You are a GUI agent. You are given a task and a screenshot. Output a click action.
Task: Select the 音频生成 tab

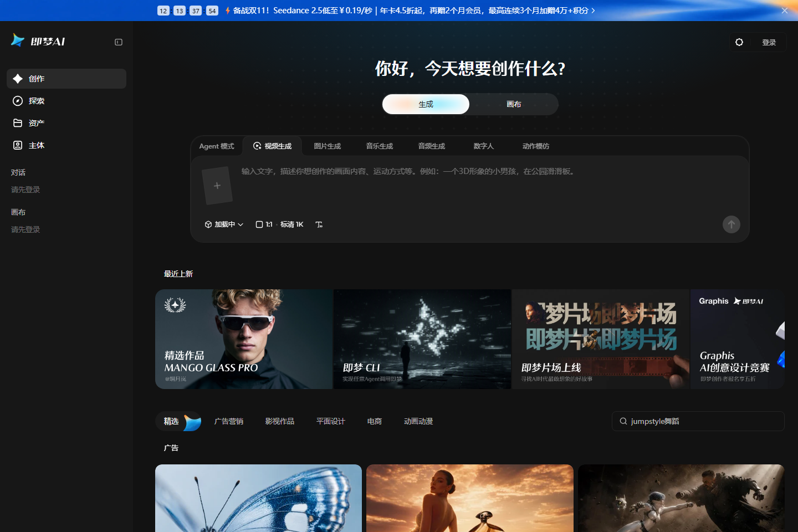432,146
